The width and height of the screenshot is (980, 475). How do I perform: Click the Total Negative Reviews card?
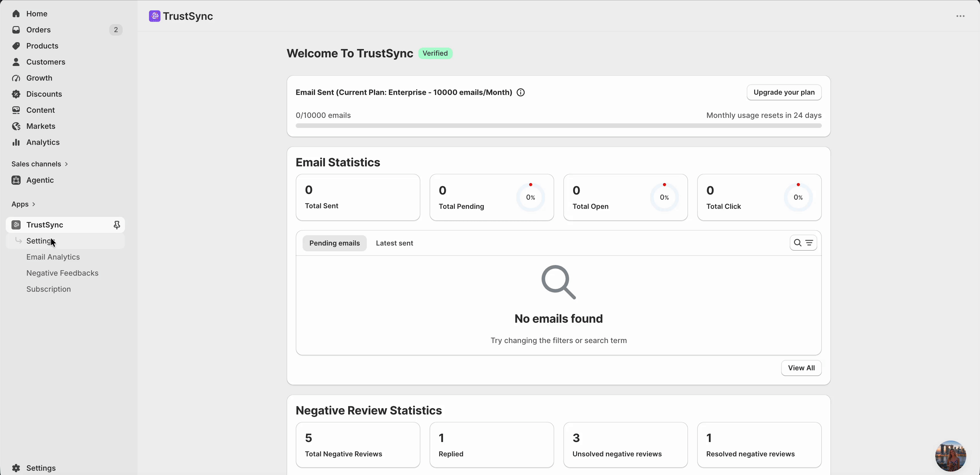coord(358,445)
